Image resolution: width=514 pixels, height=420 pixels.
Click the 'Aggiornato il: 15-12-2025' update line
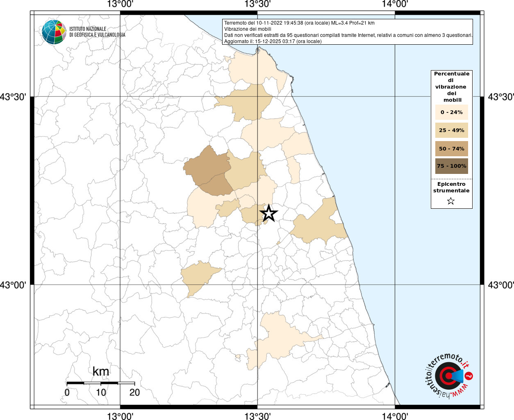(x=273, y=41)
